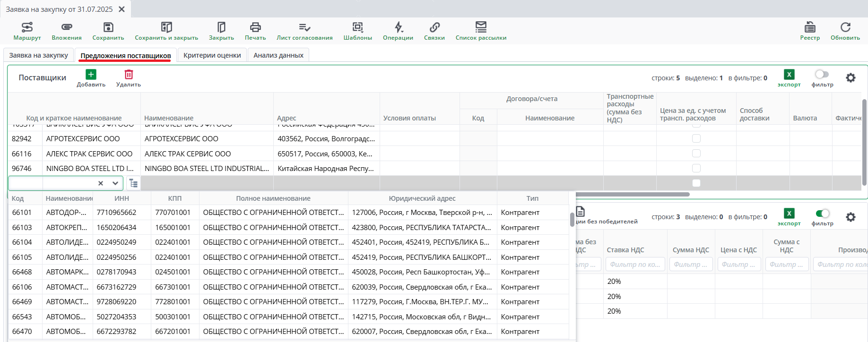Click the Ставка НДС filter field
The height and width of the screenshot is (342, 868).
tap(635, 265)
